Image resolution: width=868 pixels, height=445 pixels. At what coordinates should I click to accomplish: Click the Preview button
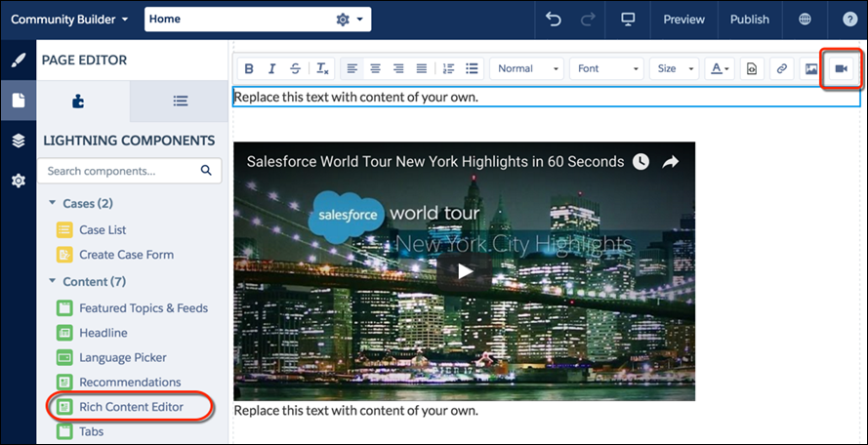click(x=683, y=20)
